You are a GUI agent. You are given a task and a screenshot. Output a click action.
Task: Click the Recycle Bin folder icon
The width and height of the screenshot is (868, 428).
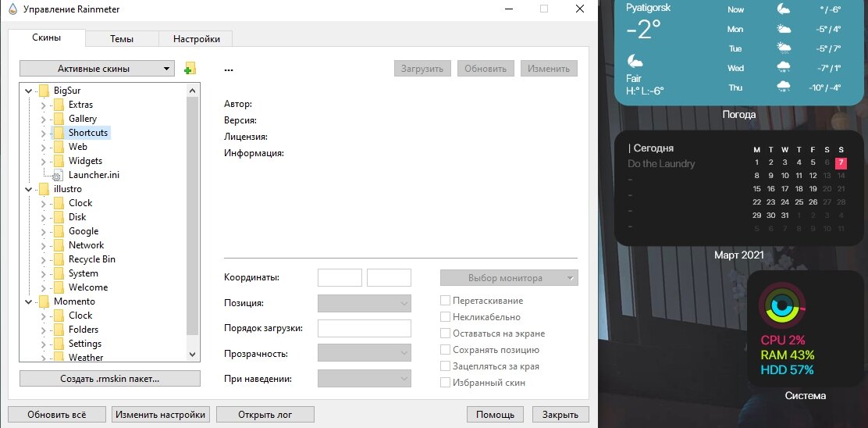click(59, 259)
